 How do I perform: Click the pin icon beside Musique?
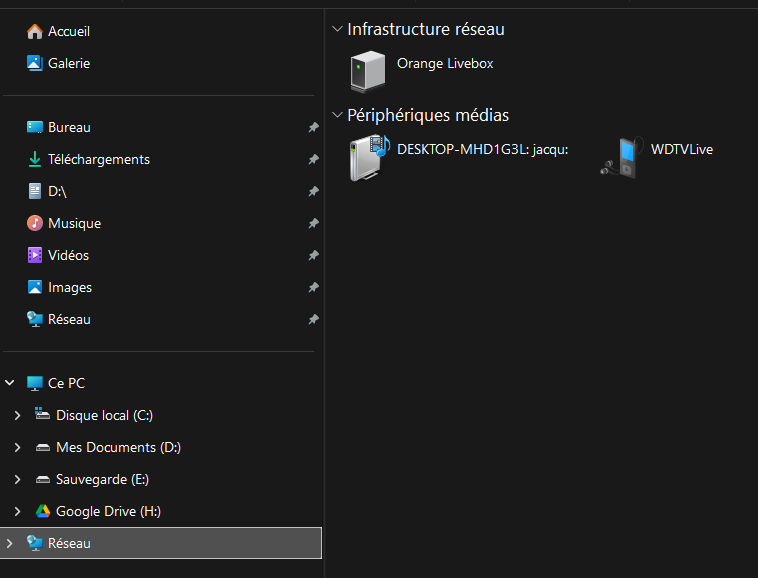coord(313,223)
